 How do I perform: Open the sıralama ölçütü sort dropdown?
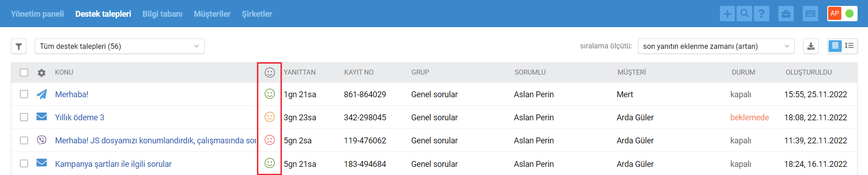tap(716, 46)
